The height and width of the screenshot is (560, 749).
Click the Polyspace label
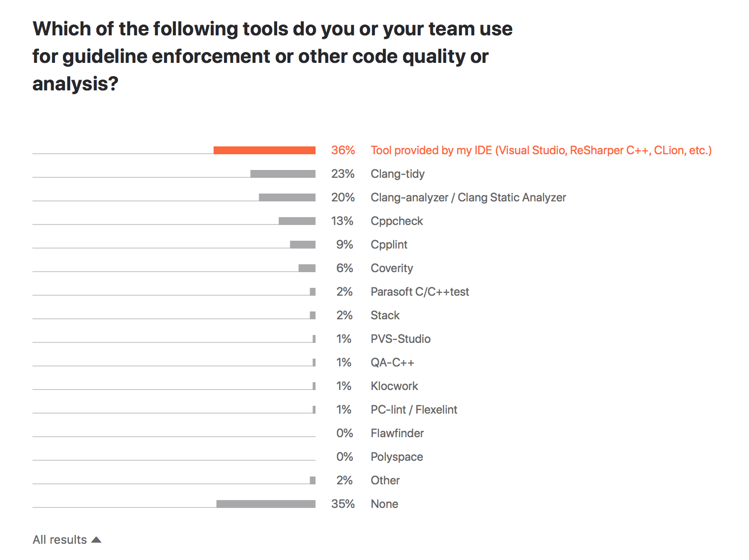[397, 457]
